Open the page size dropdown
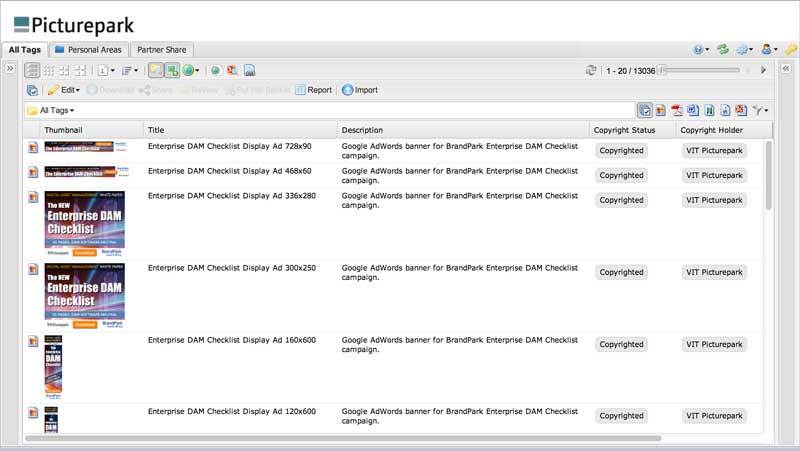Viewport: 800px width, 451px height. (x=106, y=70)
